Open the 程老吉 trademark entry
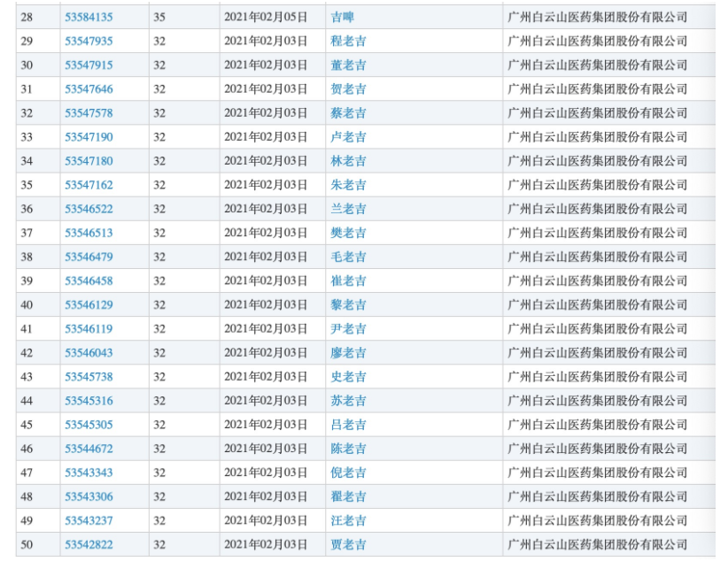This screenshot has width=728, height=561. (348, 41)
